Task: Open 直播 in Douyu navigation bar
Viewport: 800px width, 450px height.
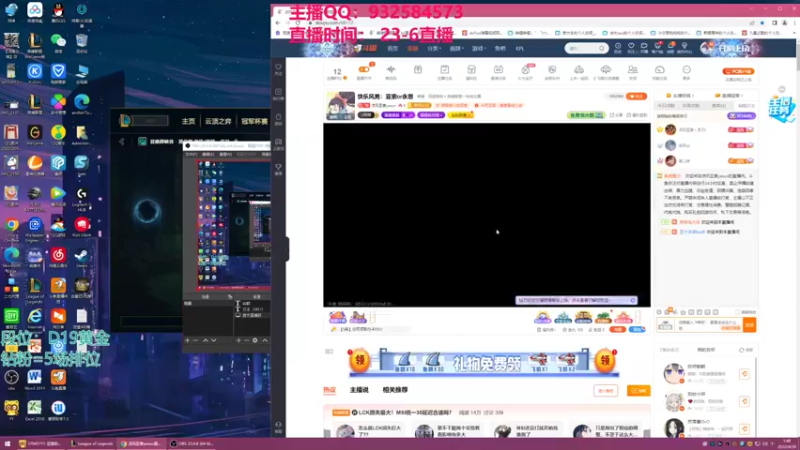Action: click(x=412, y=48)
